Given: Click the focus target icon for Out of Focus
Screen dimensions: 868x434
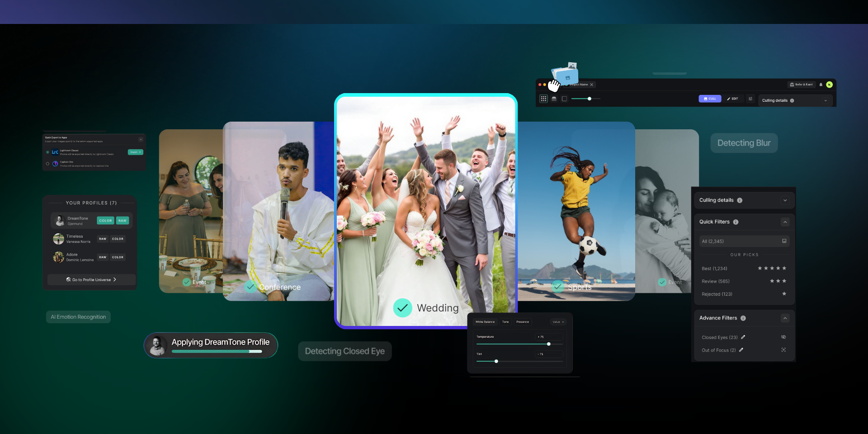Looking at the screenshot, I should click(783, 350).
